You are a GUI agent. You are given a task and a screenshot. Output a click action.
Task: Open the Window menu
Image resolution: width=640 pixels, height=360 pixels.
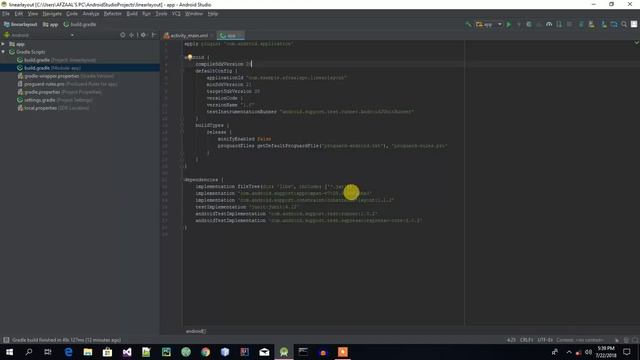click(x=193, y=14)
